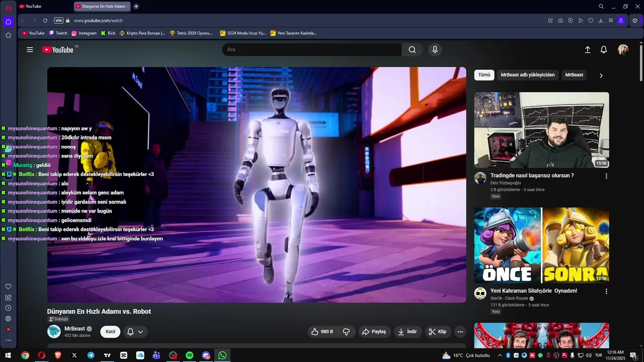This screenshot has width=644, height=362.
Task: Click the Paylaş share button
Action: click(374, 332)
